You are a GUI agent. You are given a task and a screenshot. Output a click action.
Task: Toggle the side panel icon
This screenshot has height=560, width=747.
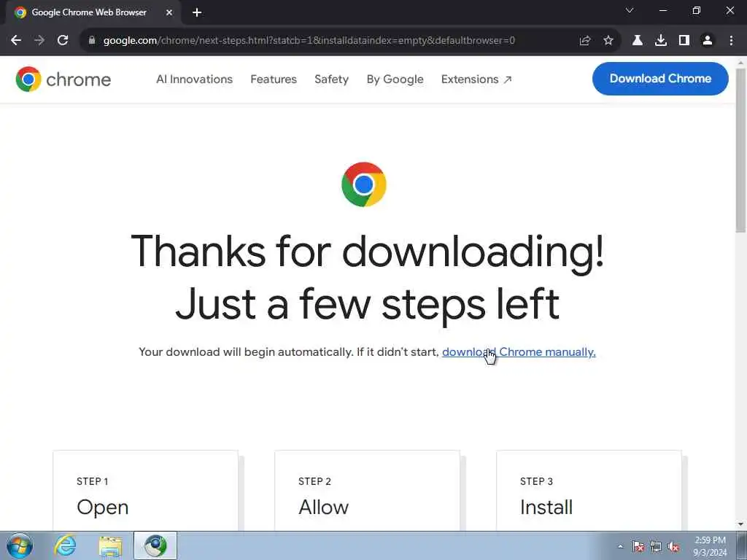click(x=684, y=41)
